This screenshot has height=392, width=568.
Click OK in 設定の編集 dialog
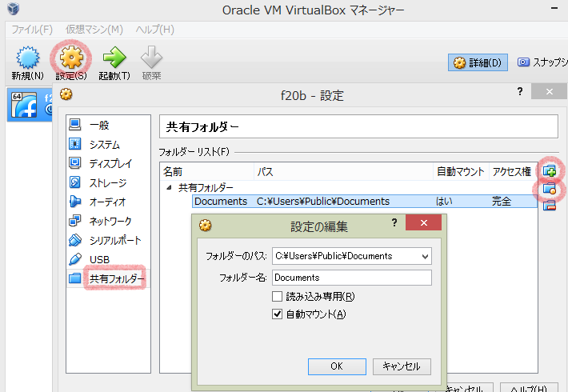pos(337,366)
